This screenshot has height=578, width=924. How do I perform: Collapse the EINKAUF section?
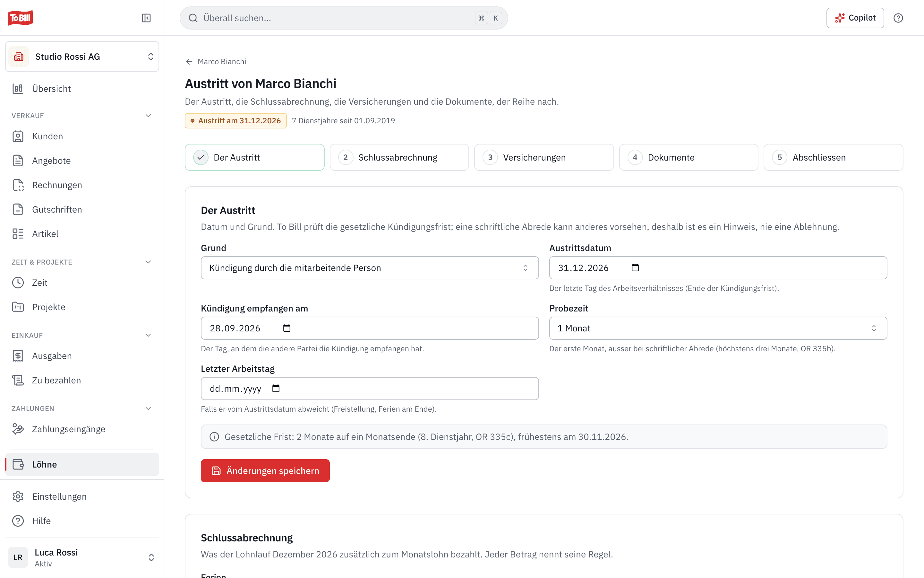(148, 335)
